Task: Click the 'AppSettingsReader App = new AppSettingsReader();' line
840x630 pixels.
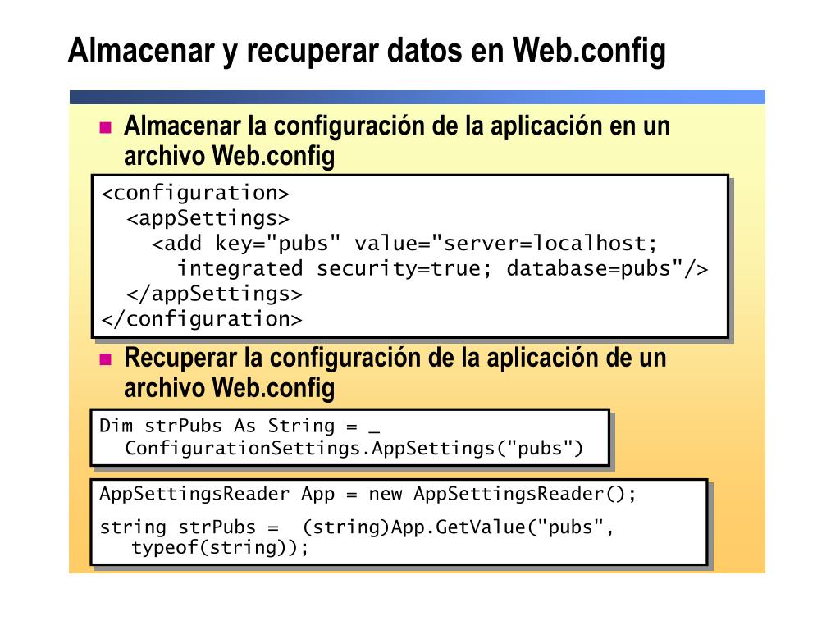Action: click(368, 494)
